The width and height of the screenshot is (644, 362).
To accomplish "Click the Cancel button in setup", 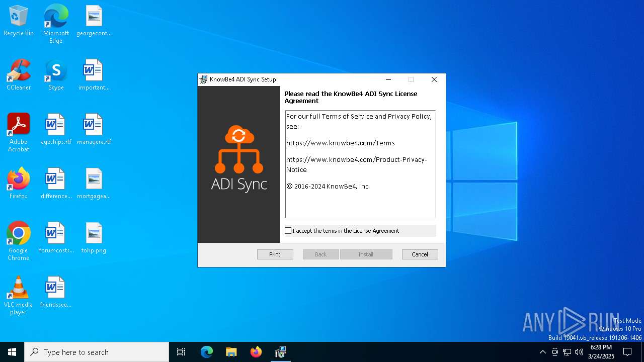I will pyautogui.click(x=420, y=254).
